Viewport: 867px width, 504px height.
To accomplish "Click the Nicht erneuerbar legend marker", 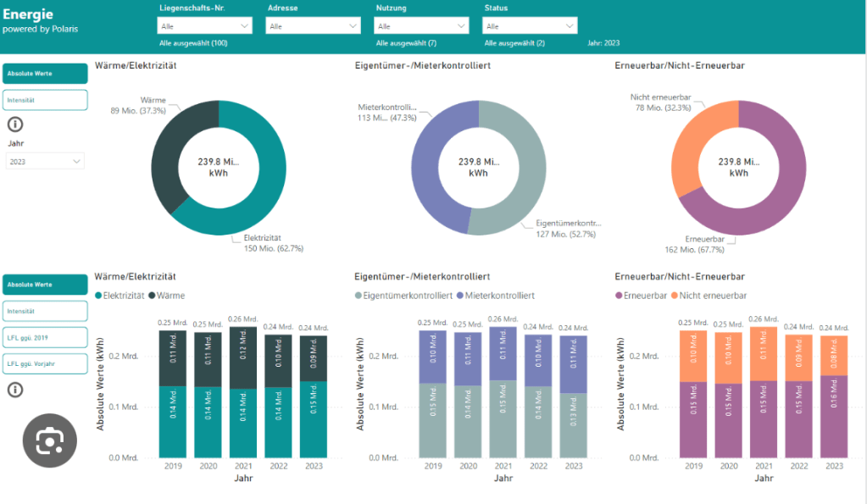I will pos(675,296).
